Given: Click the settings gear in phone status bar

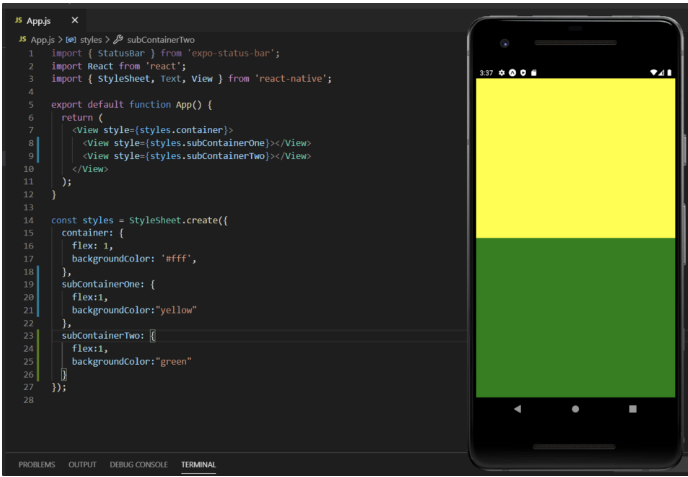Looking at the screenshot, I should 502,73.
